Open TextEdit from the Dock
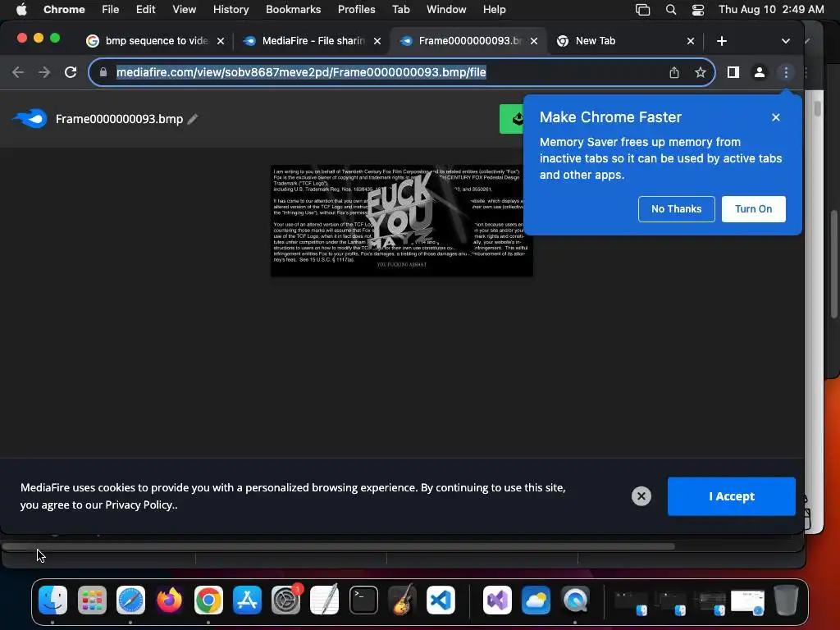The image size is (840, 630). click(x=325, y=600)
